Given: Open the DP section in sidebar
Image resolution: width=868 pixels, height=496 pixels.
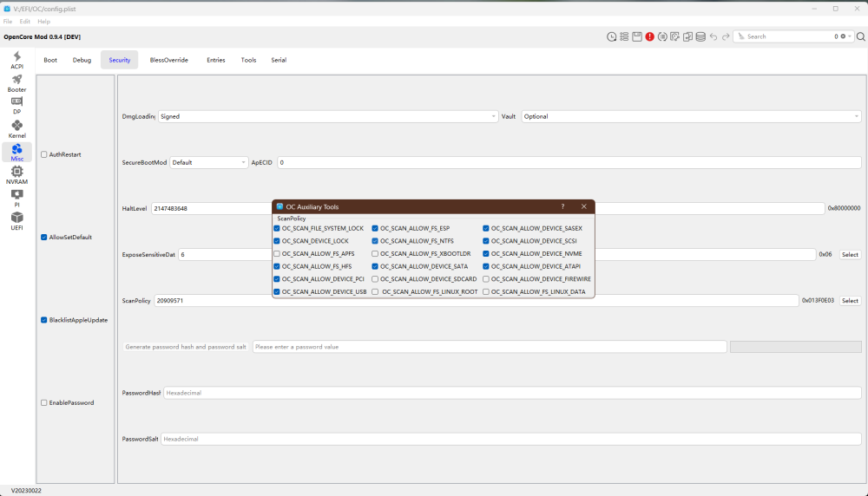Looking at the screenshot, I should pyautogui.click(x=17, y=106).
